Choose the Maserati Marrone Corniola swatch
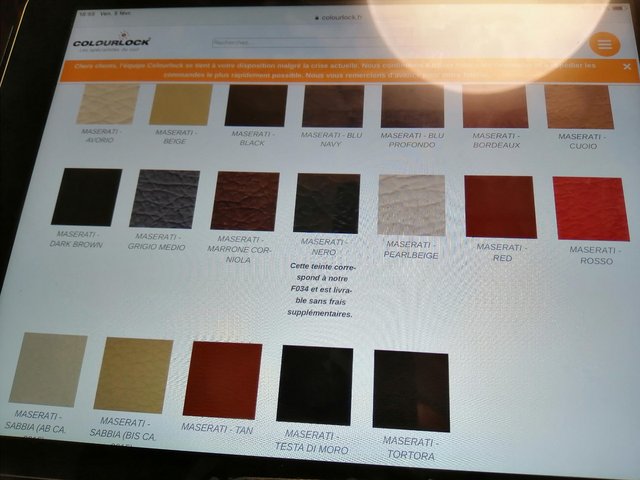Viewport: 640px width, 480px height. pos(245,201)
